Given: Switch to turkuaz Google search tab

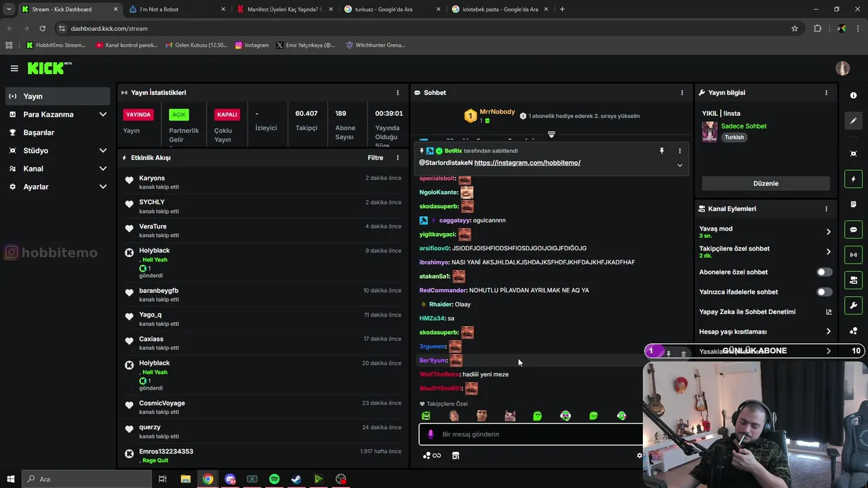Looking at the screenshot, I should tap(393, 9).
